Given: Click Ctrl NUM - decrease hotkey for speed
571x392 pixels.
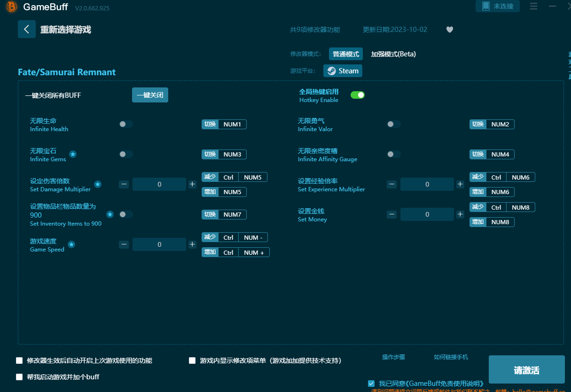Looking at the screenshot, I should coord(235,237).
